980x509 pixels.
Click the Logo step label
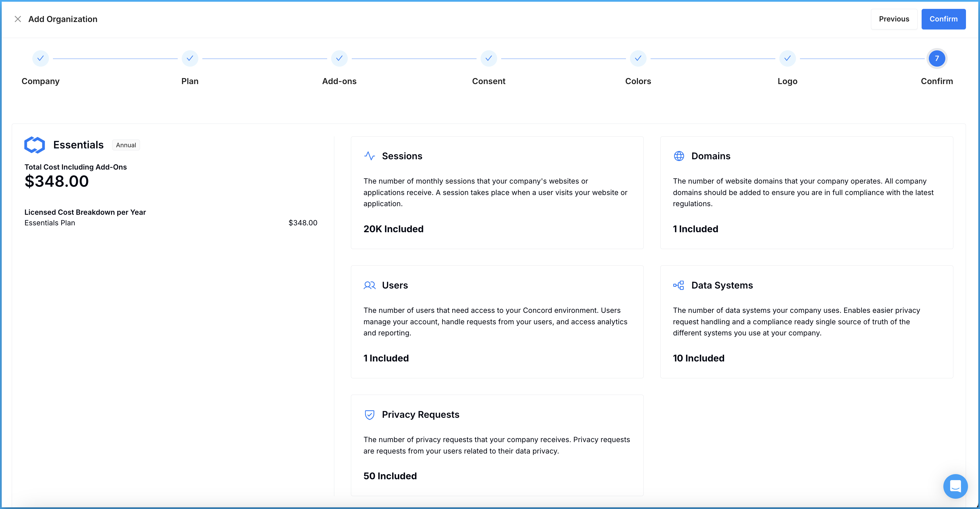tap(787, 81)
